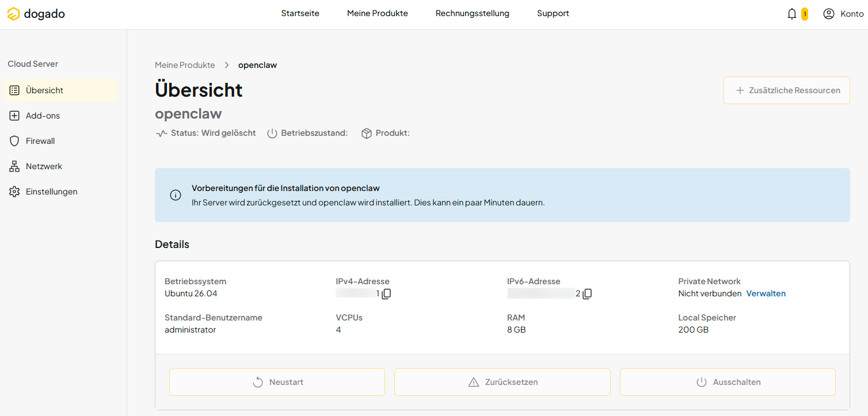
Task: Go to Meine Produkte in top navigation
Action: coord(377,13)
